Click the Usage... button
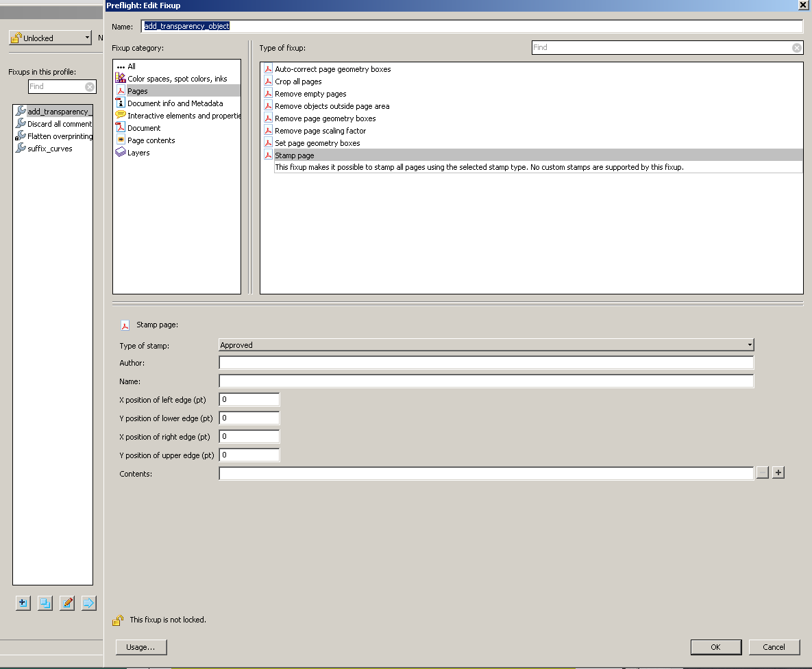The width and height of the screenshot is (812, 669). [141, 647]
